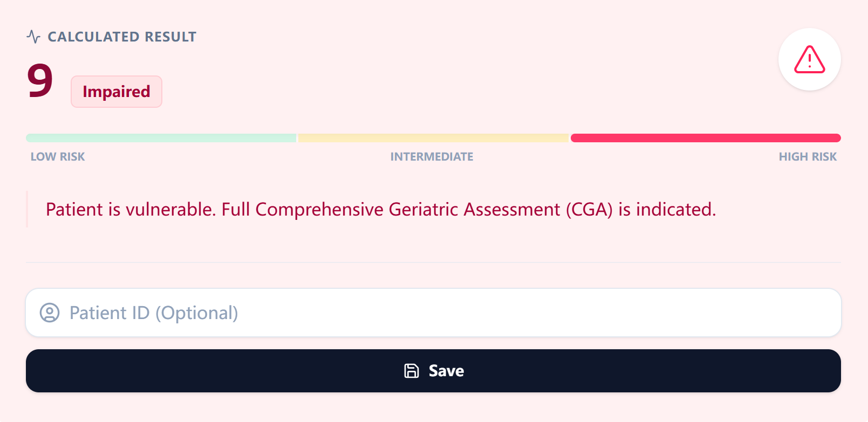
Task: Click the HIGH RISK label text
Action: (x=808, y=156)
